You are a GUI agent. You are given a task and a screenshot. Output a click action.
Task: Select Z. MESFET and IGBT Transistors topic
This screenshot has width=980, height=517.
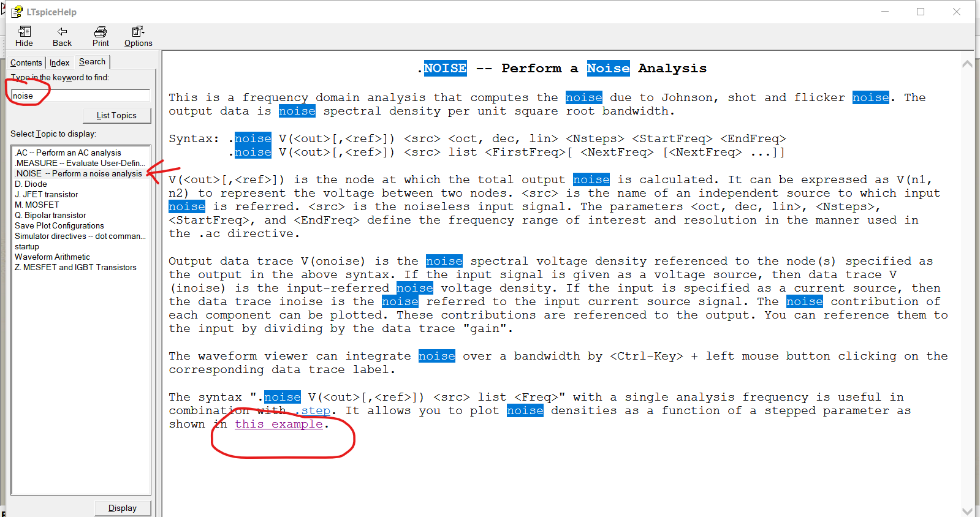pos(75,267)
